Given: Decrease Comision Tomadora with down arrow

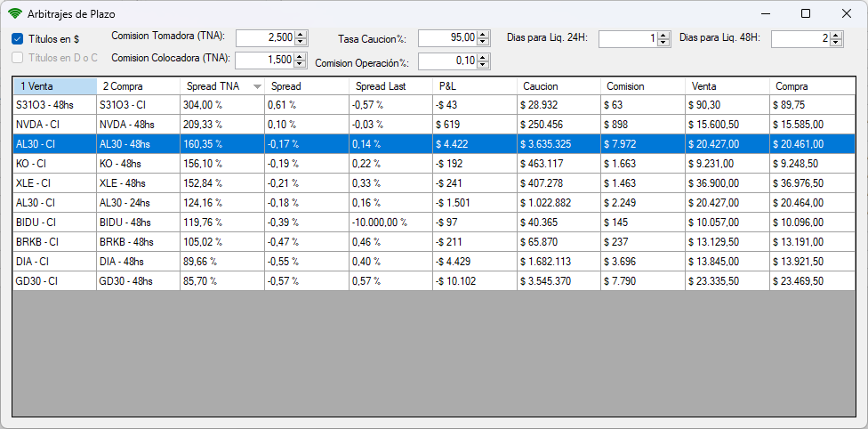Looking at the screenshot, I should (301, 42).
